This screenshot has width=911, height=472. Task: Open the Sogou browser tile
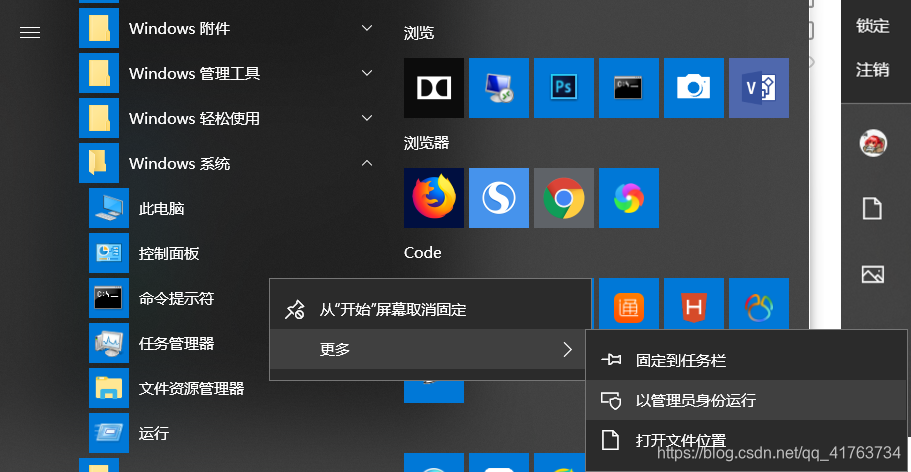(499, 198)
